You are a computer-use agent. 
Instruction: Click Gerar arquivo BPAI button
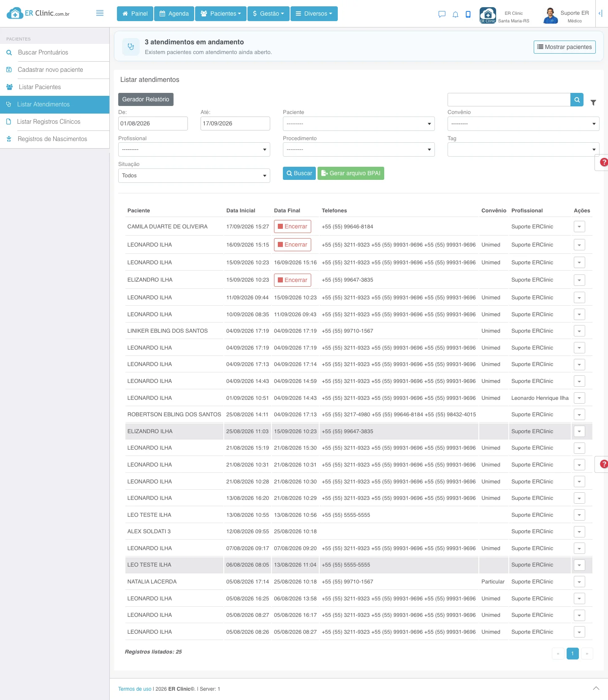(x=351, y=173)
